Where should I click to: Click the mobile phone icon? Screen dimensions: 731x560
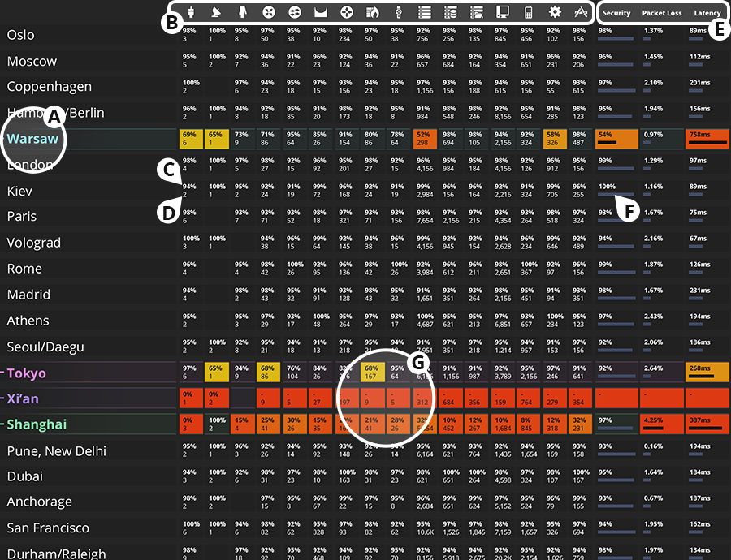[x=529, y=12]
